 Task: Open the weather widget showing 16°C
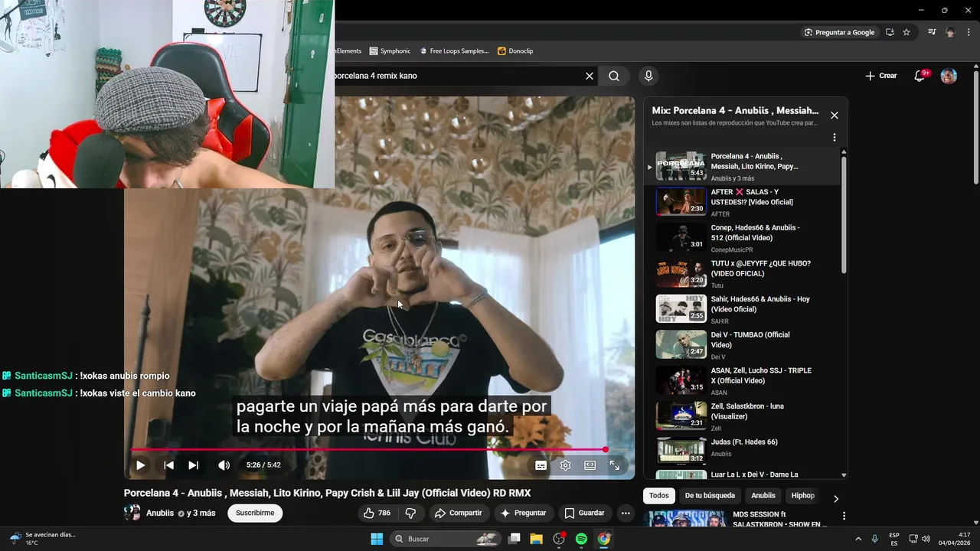(43, 539)
